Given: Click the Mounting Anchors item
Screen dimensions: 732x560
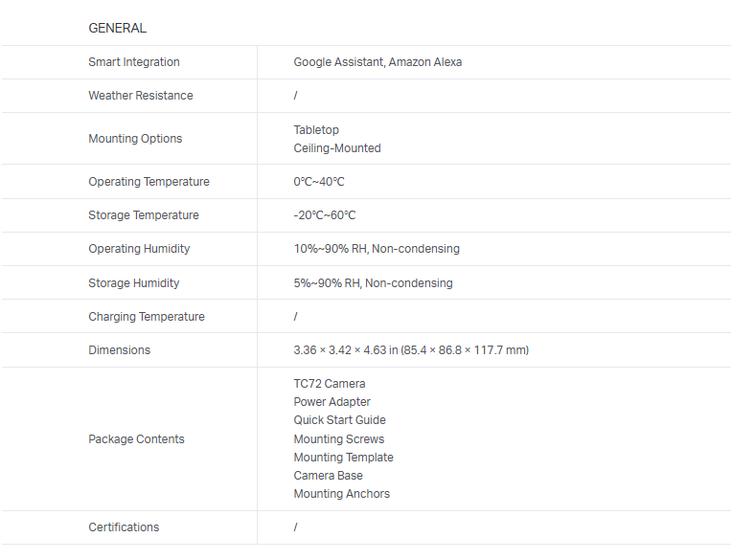Looking at the screenshot, I should pyautogui.click(x=342, y=494).
